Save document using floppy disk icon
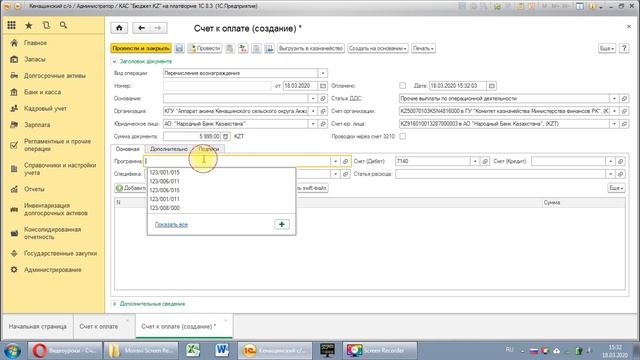 pos(179,48)
